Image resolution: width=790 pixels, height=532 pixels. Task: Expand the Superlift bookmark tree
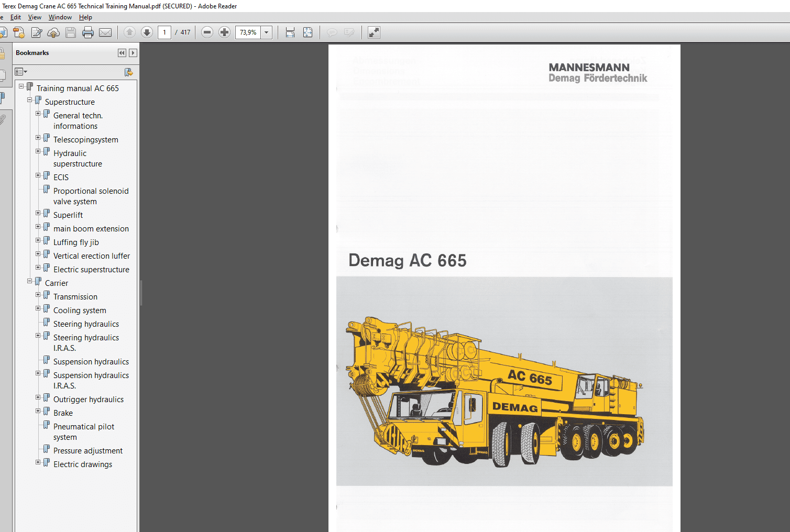tap(38, 213)
